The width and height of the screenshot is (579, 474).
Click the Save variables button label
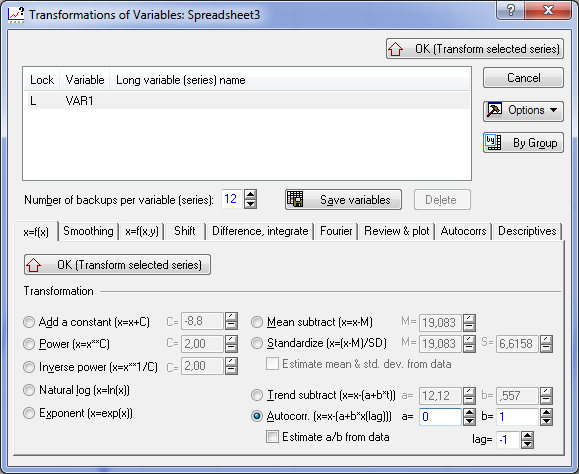pyautogui.click(x=355, y=200)
